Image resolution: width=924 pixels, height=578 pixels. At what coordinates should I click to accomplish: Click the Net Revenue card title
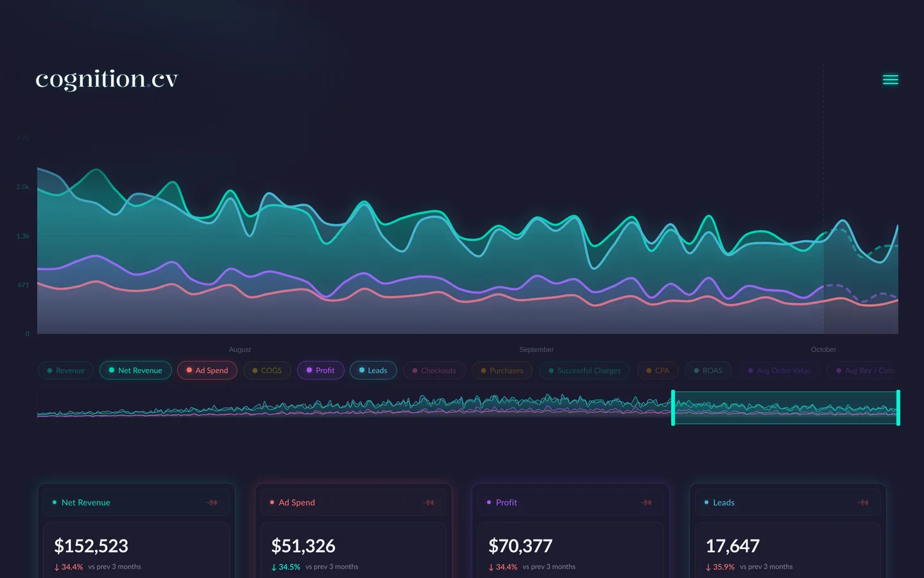[x=86, y=503]
